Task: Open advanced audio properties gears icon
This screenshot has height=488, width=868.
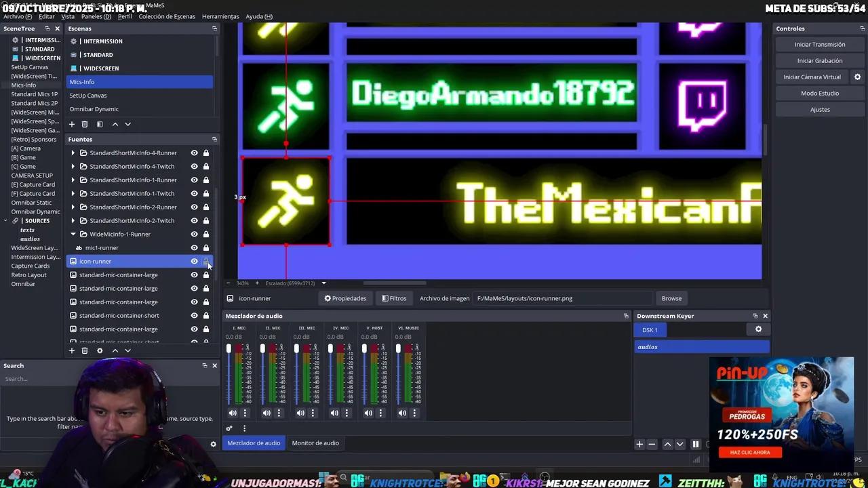Action: [229, 428]
